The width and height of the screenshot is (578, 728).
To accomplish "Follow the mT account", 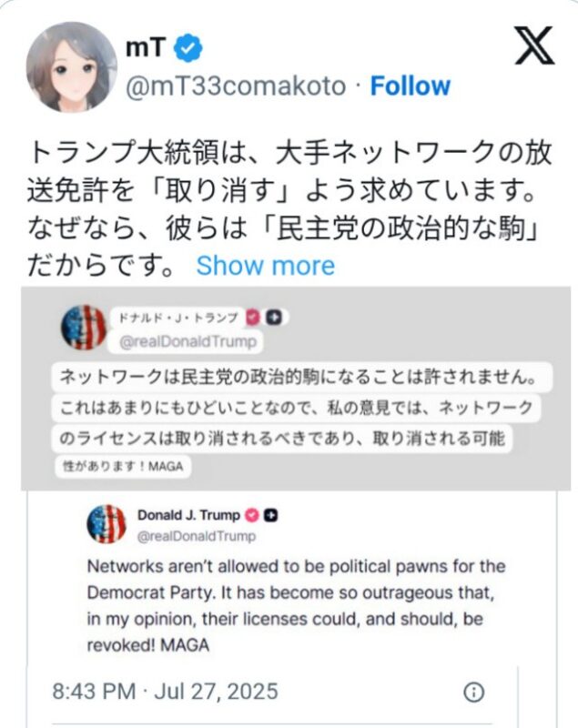I will click(x=410, y=86).
